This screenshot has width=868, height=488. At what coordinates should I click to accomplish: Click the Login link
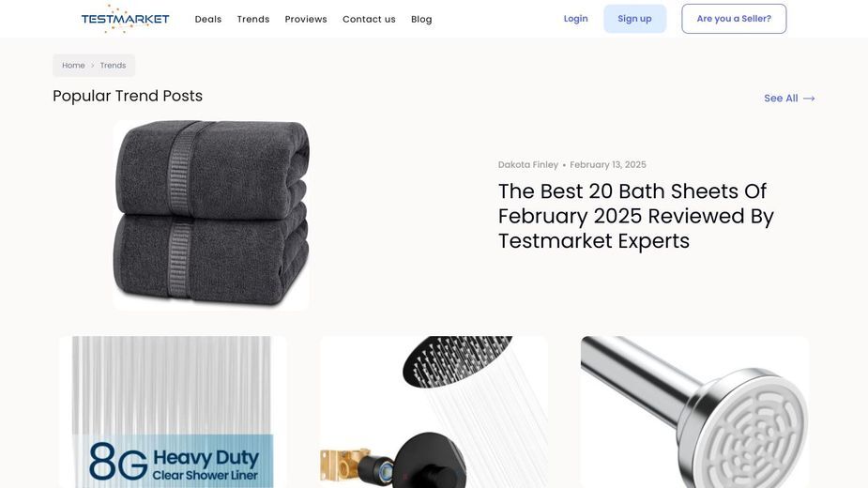click(576, 18)
